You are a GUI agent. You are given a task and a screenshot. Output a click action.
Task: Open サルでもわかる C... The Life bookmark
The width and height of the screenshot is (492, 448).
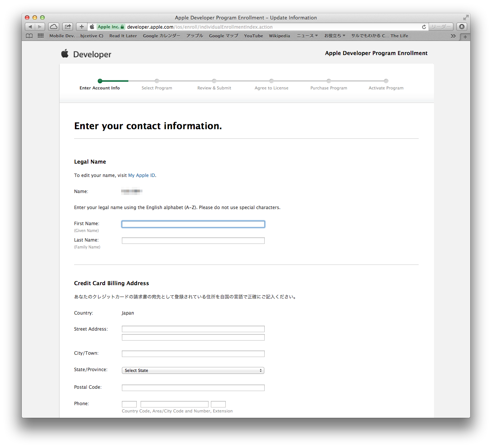pyautogui.click(x=380, y=36)
